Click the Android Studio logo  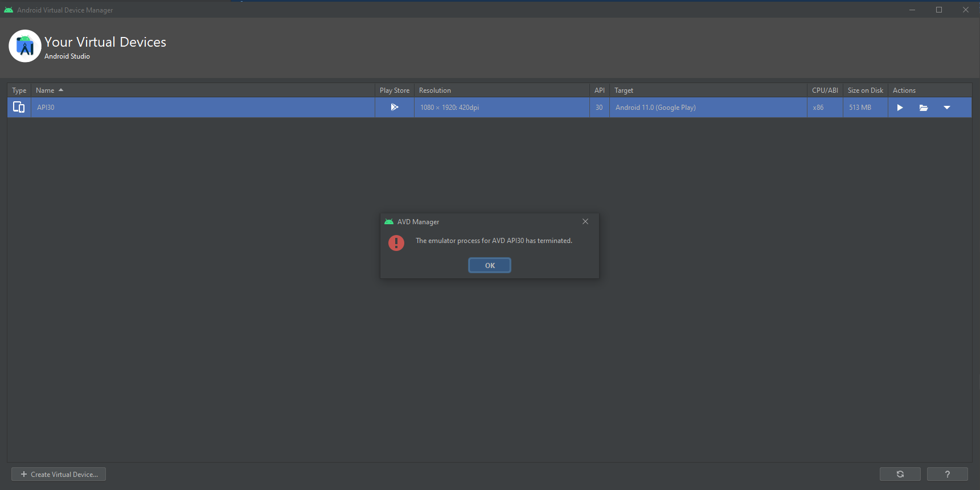tap(25, 46)
